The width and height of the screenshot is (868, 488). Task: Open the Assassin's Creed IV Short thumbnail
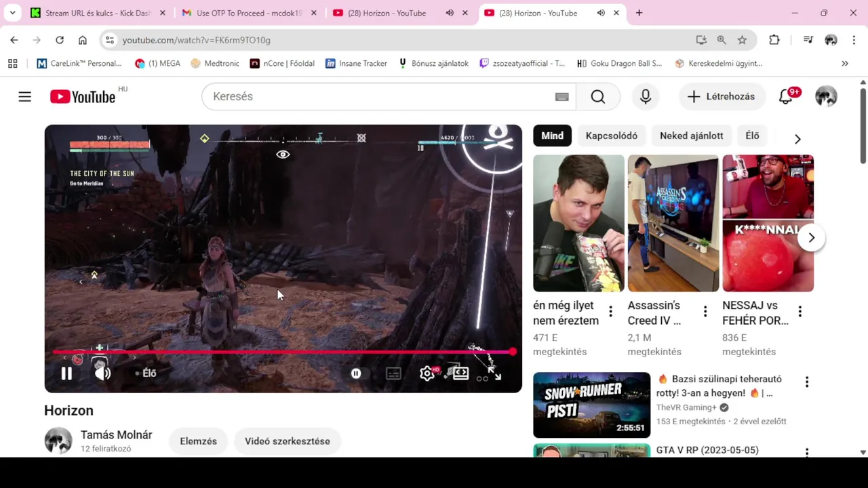coord(673,224)
